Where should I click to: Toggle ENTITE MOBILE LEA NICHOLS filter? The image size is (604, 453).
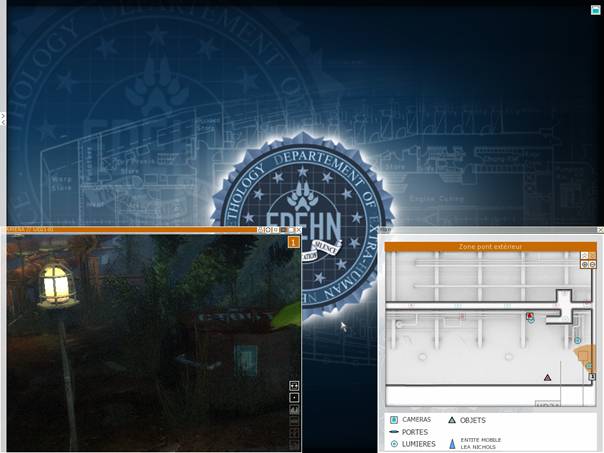pos(475,443)
